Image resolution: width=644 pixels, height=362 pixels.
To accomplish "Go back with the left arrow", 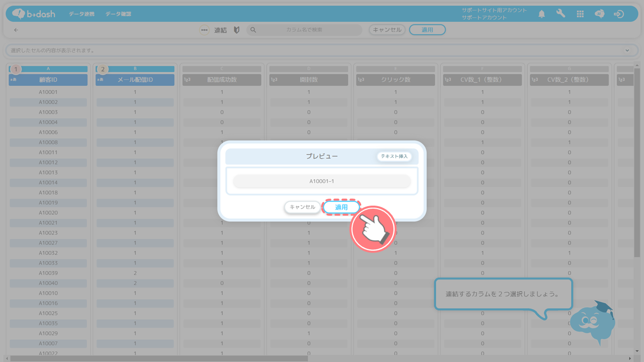I will 16,30.
